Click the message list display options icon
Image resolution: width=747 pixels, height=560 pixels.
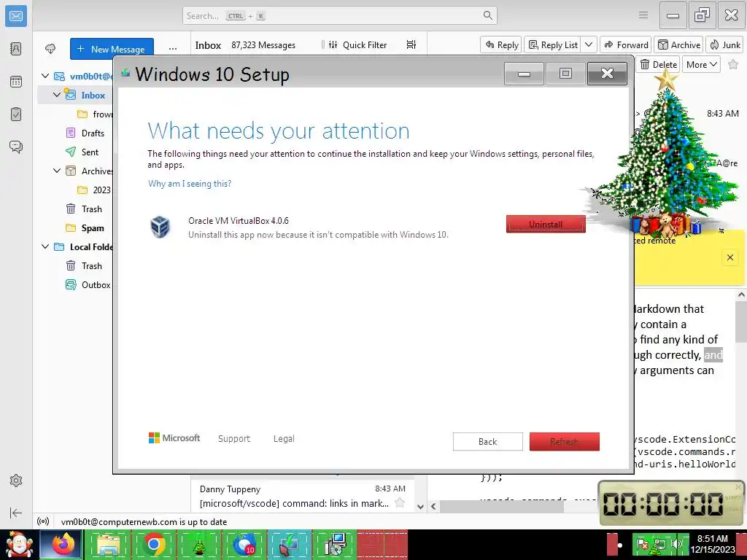coord(411,44)
